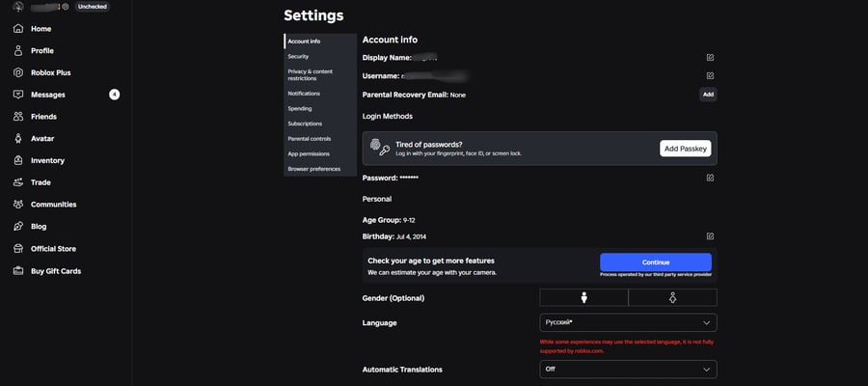Click the 'Tired of passwords?' text
This screenshot has width=868, height=386.
429,145
